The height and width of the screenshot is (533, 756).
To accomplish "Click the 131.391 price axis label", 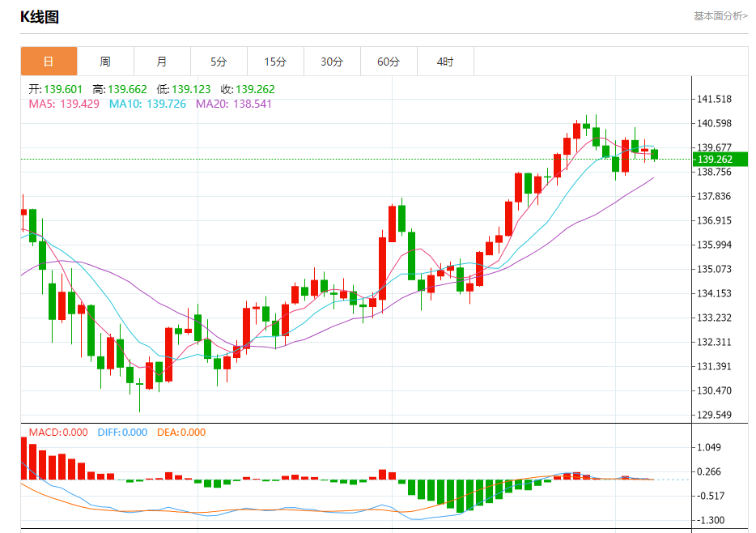I will click(x=715, y=366).
